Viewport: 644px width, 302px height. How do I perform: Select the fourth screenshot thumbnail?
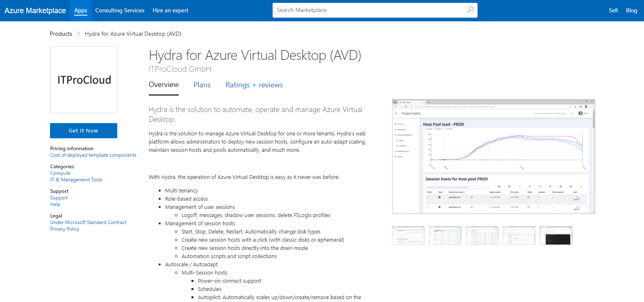coord(519,236)
